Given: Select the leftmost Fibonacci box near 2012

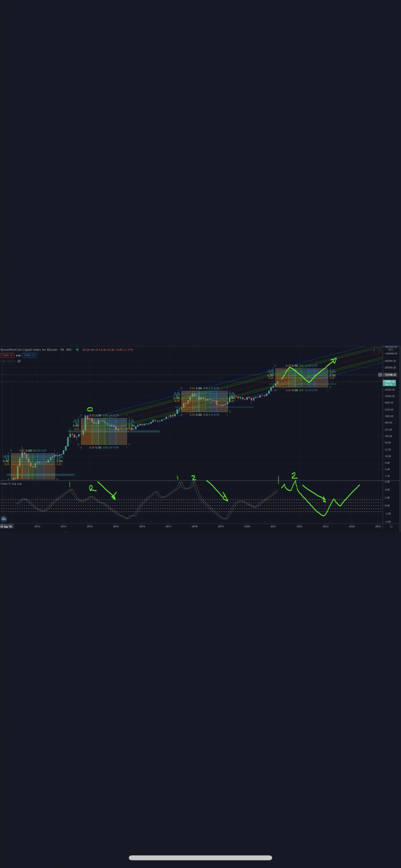Looking at the screenshot, I should (33, 466).
